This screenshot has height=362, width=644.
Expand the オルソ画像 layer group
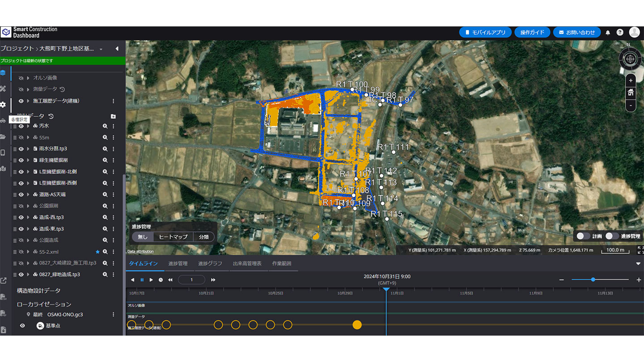(28, 78)
